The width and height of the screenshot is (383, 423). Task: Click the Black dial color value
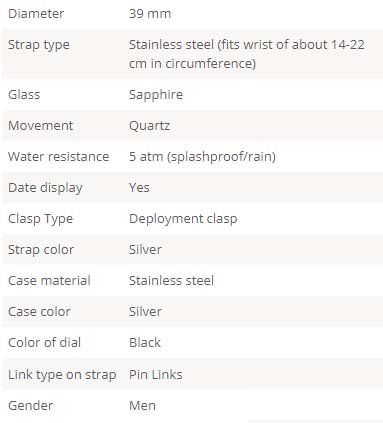tap(145, 343)
